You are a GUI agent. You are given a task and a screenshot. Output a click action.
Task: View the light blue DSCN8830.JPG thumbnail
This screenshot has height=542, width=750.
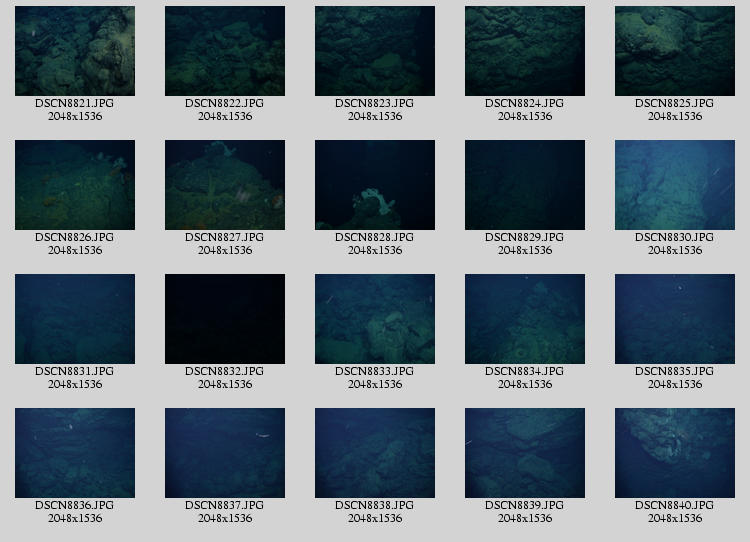(675, 185)
